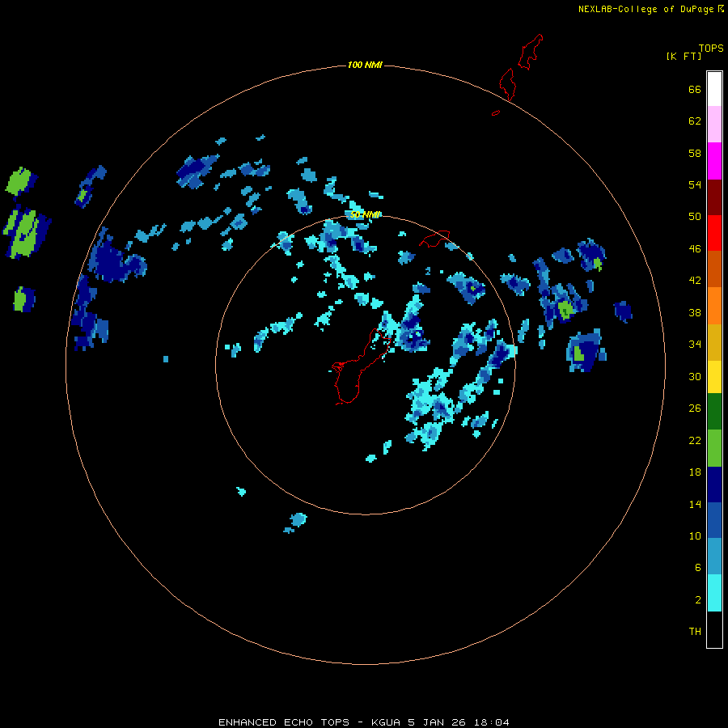Click the "100 NMI" range ring label
The height and width of the screenshot is (728, 728).
[365, 65]
